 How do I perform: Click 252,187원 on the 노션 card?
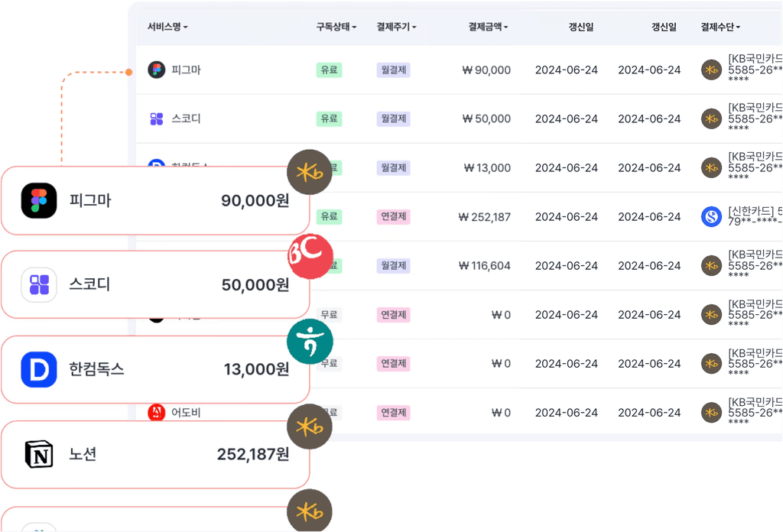[253, 454]
